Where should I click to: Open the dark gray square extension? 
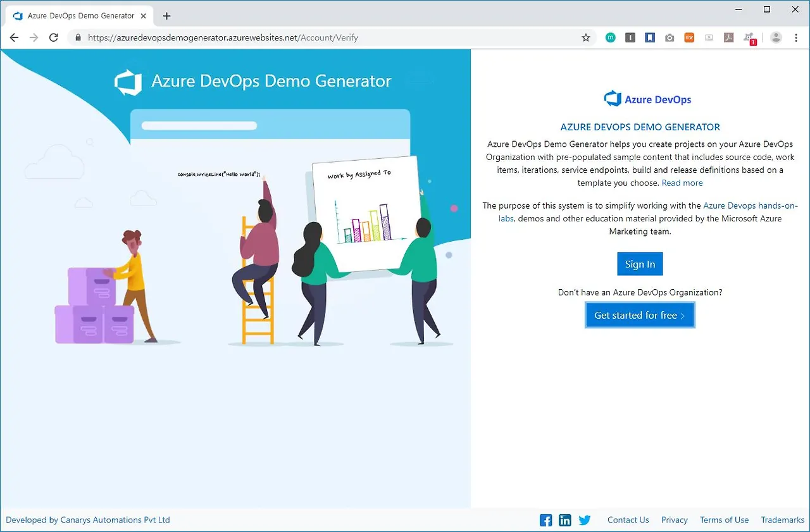pos(630,38)
